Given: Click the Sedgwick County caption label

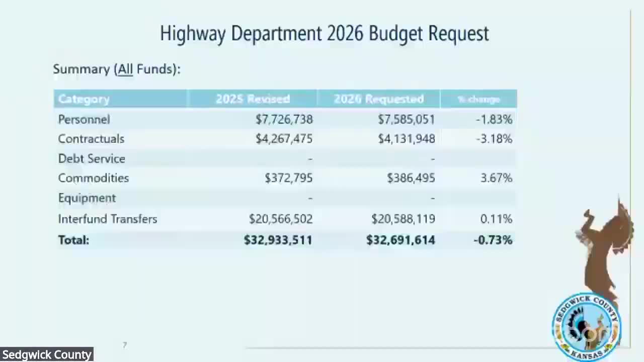Looking at the screenshot, I should click(x=47, y=355).
